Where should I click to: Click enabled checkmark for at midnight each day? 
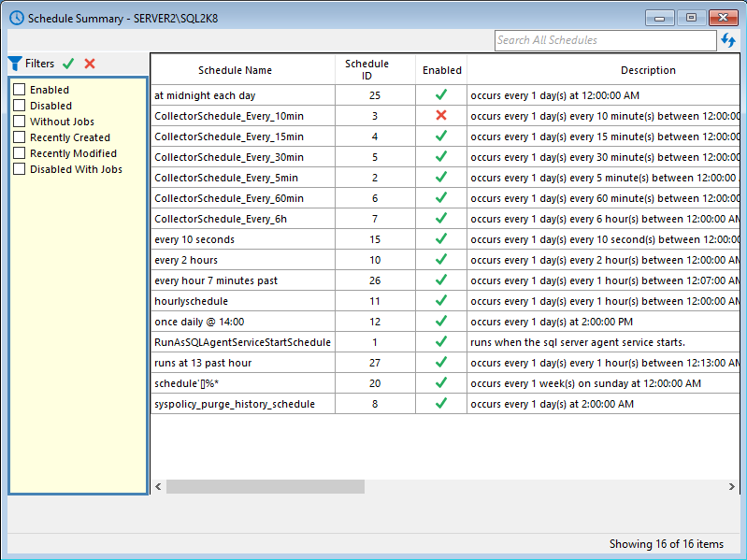click(x=441, y=94)
